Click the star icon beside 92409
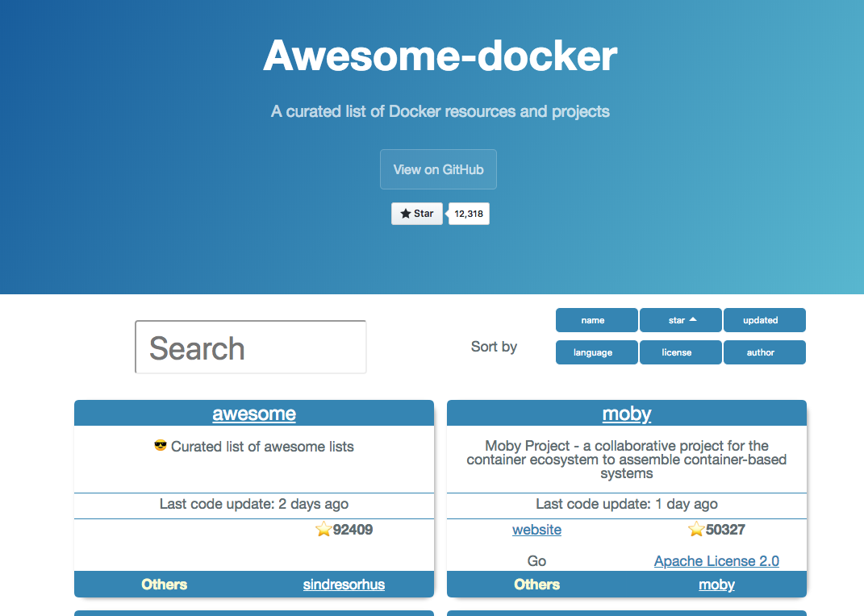The width and height of the screenshot is (864, 616). point(323,530)
